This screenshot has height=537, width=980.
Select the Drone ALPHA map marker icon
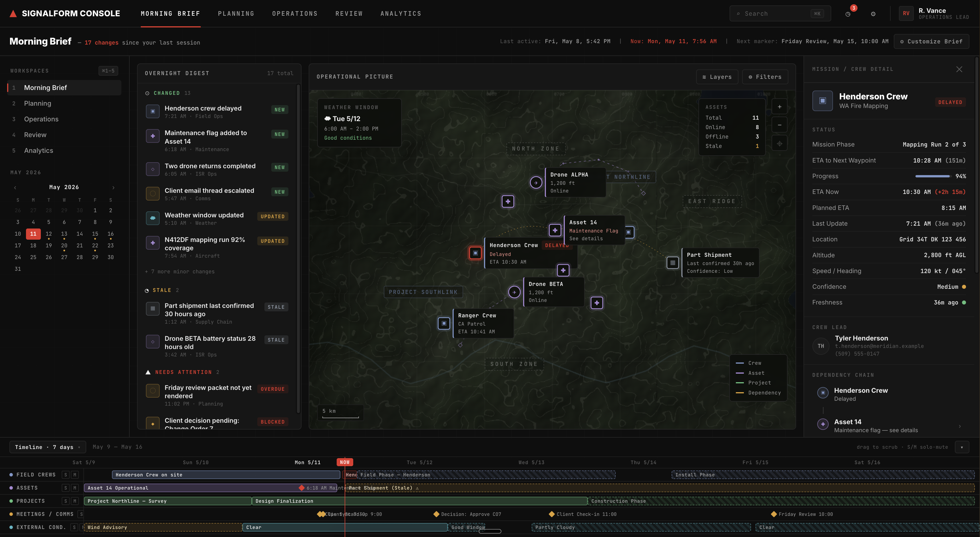[536, 183]
